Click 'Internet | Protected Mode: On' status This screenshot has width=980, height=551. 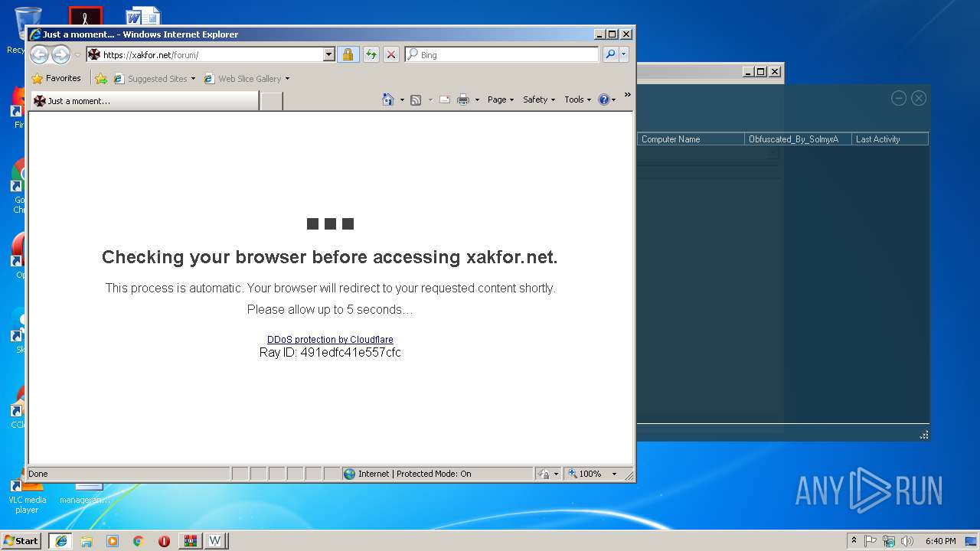pyautogui.click(x=414, y=474)
